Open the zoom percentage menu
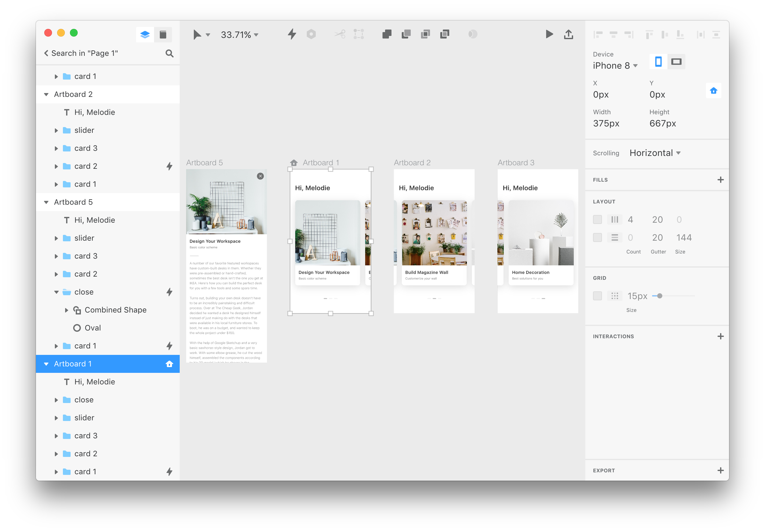This screenshot has height=532, width=765. click(240, 34)
